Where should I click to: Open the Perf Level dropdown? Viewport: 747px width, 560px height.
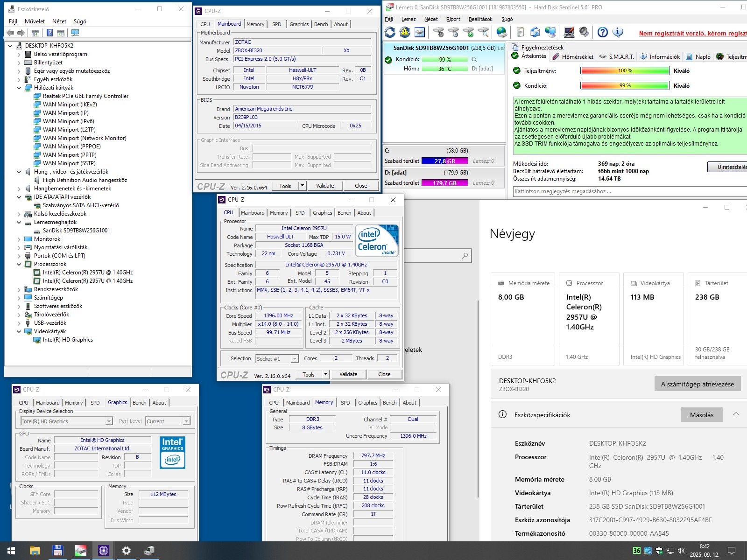coord(168,421)
